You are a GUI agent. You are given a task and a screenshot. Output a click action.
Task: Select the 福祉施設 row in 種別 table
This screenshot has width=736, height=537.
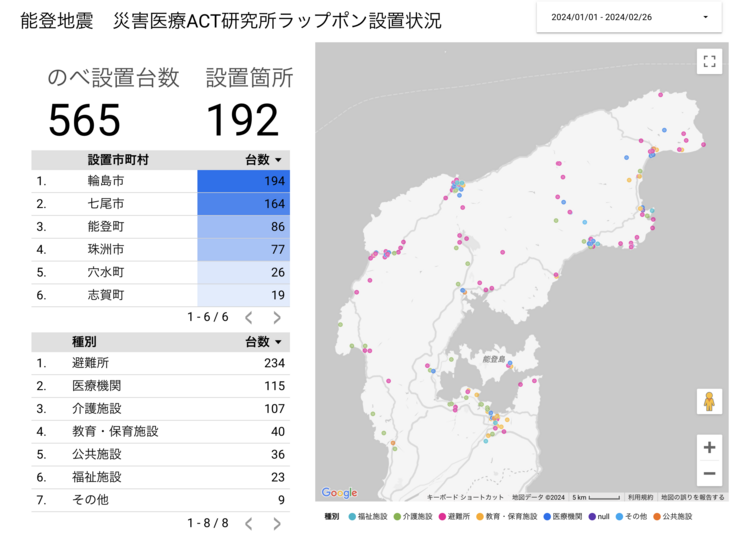coord(161,477)
